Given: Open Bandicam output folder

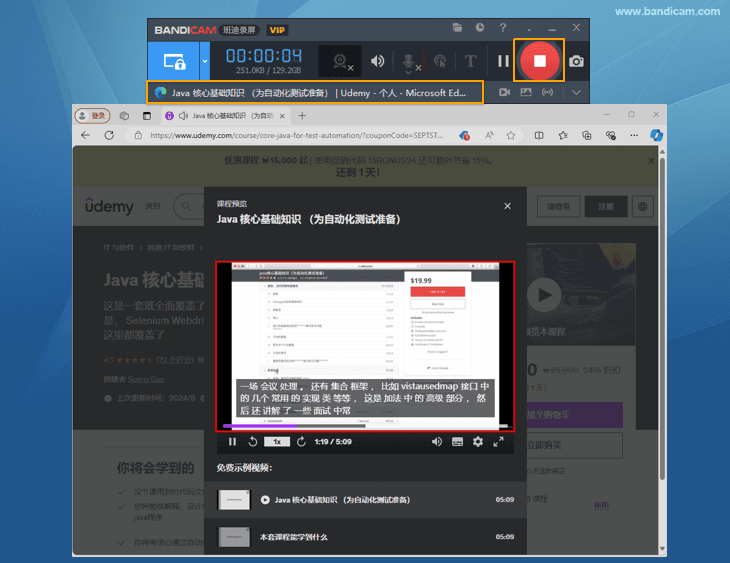Looking at the screenshot, I should click(x=457, y=28).
